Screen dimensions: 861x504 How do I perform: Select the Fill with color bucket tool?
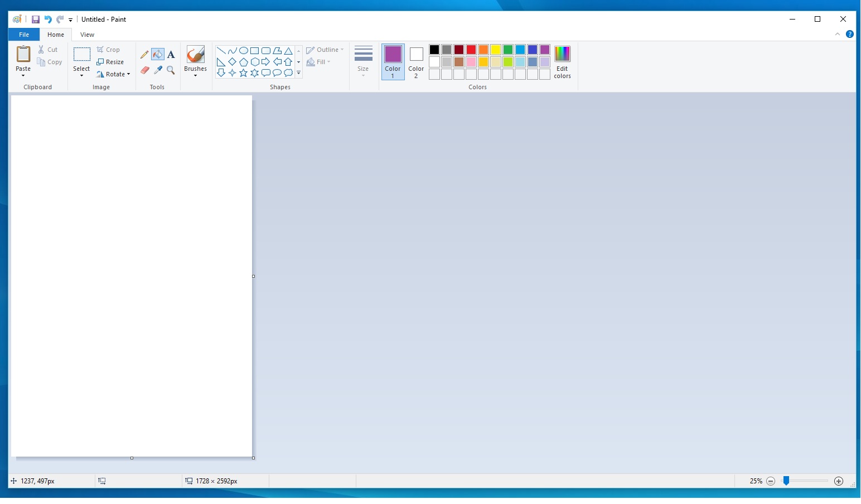pyautogui.click(x=158, y=55)
